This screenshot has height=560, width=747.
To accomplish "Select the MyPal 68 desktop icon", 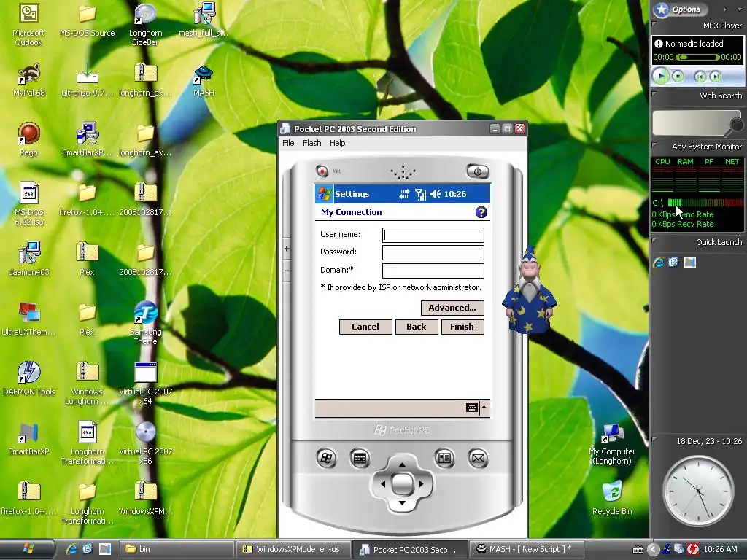I will coord(28,79).
